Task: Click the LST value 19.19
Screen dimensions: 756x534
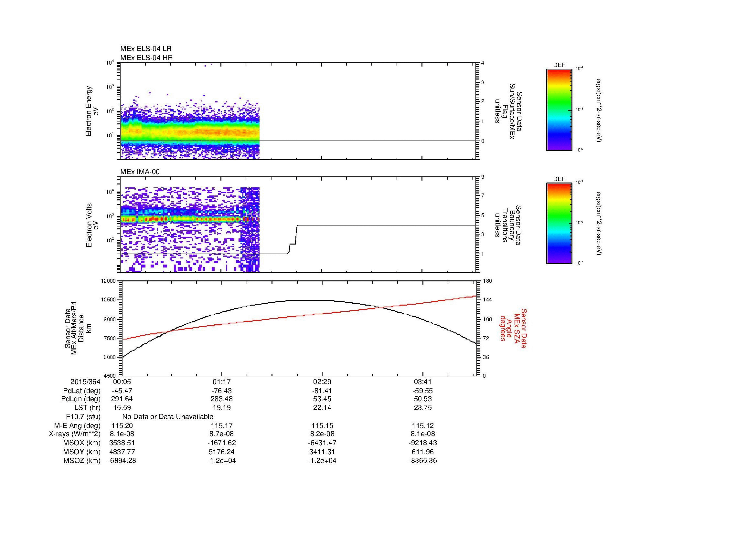Action: (x=222, y=408)
